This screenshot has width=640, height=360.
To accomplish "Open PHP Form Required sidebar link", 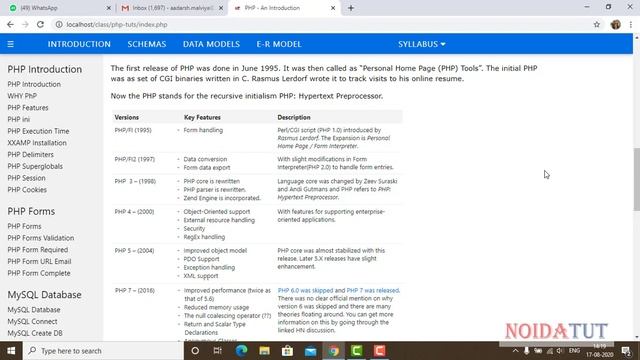I will [38, 250].
